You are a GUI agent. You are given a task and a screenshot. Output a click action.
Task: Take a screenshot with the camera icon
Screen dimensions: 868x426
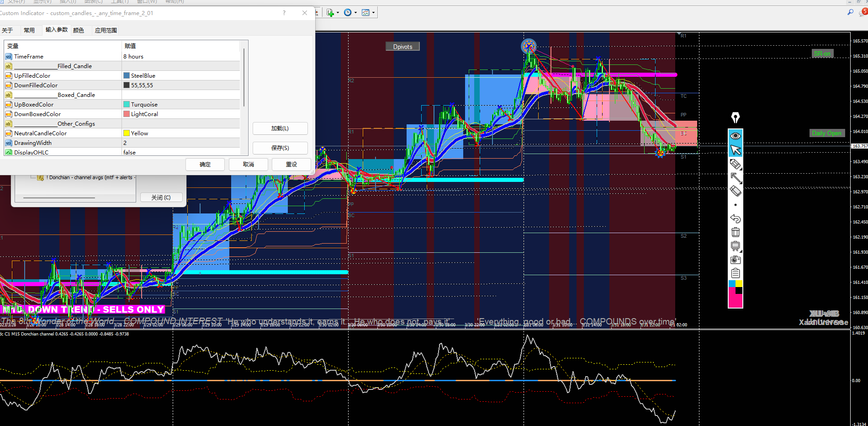tap(735, 260)
